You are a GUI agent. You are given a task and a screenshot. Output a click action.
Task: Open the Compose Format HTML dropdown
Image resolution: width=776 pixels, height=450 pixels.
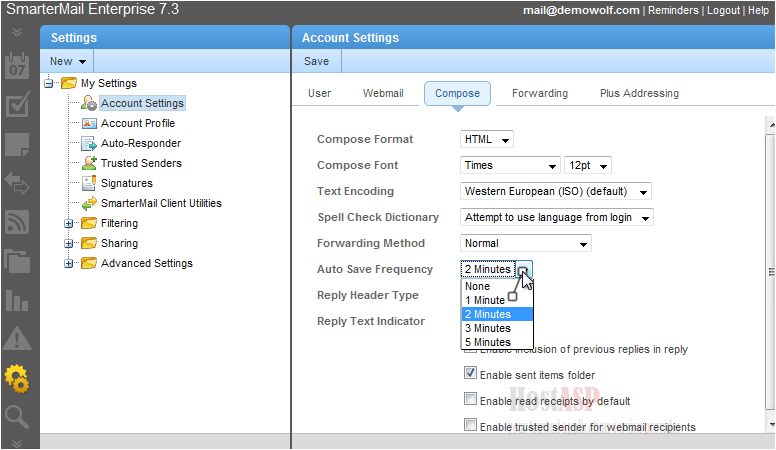[486, 139]
